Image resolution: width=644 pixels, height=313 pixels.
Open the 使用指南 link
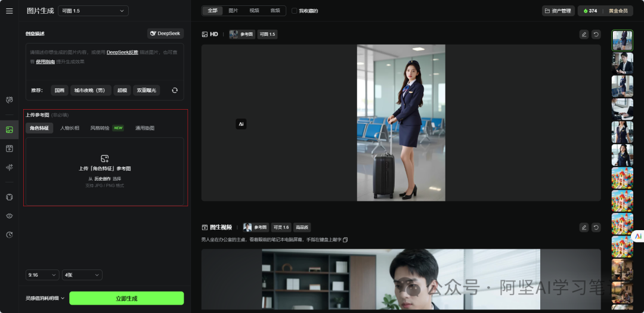coord(45,61)
